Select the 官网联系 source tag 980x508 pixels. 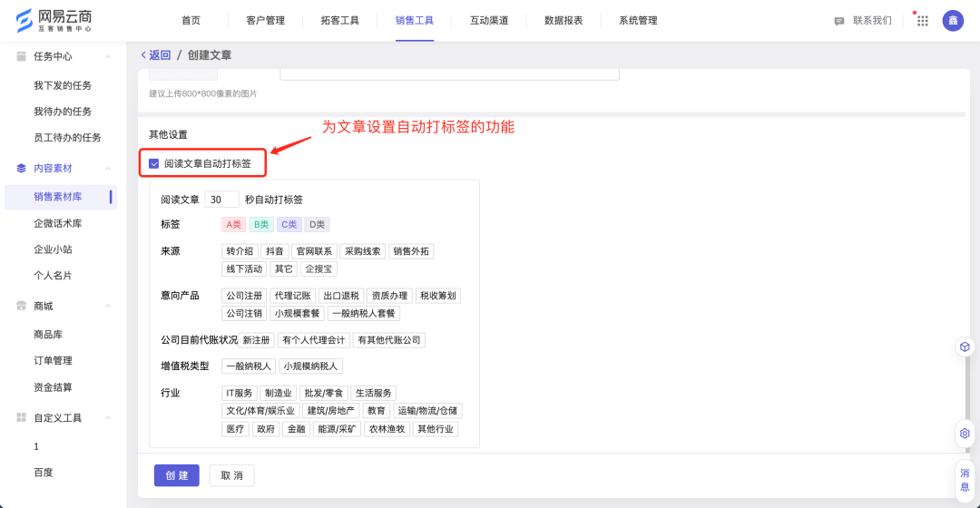point(314,251)
